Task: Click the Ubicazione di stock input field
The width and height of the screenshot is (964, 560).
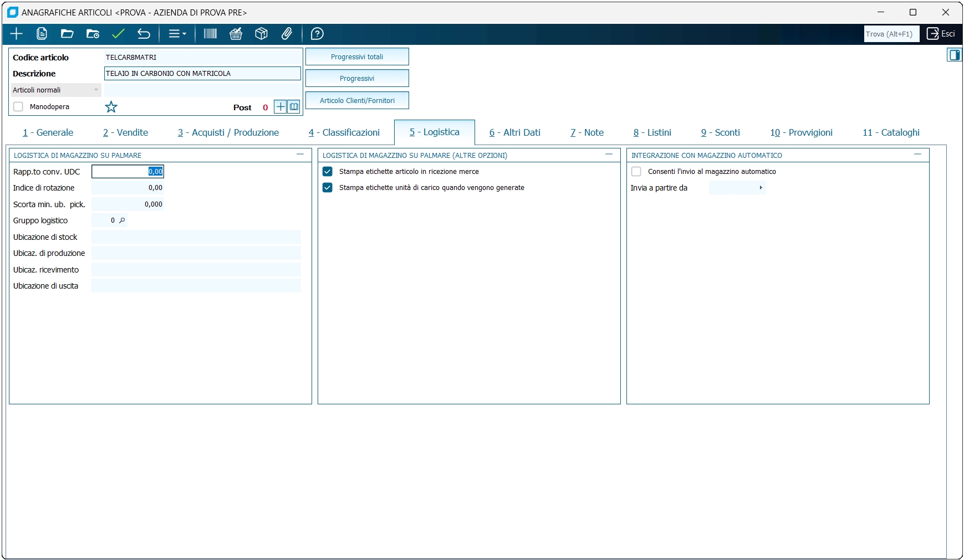Action: tap(196, 237)
